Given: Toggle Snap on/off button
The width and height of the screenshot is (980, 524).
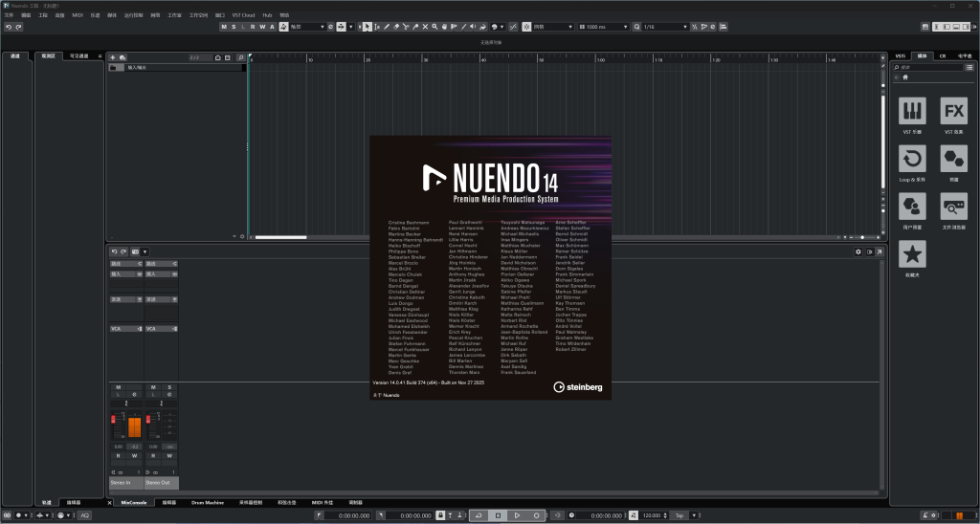Looking at the screenshot, I should coord(526,27).
